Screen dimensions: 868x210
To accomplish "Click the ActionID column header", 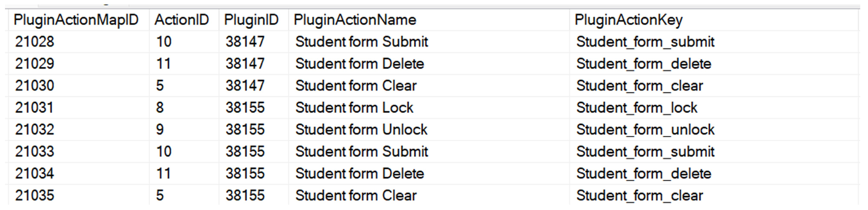I will (x=182, y=20).
